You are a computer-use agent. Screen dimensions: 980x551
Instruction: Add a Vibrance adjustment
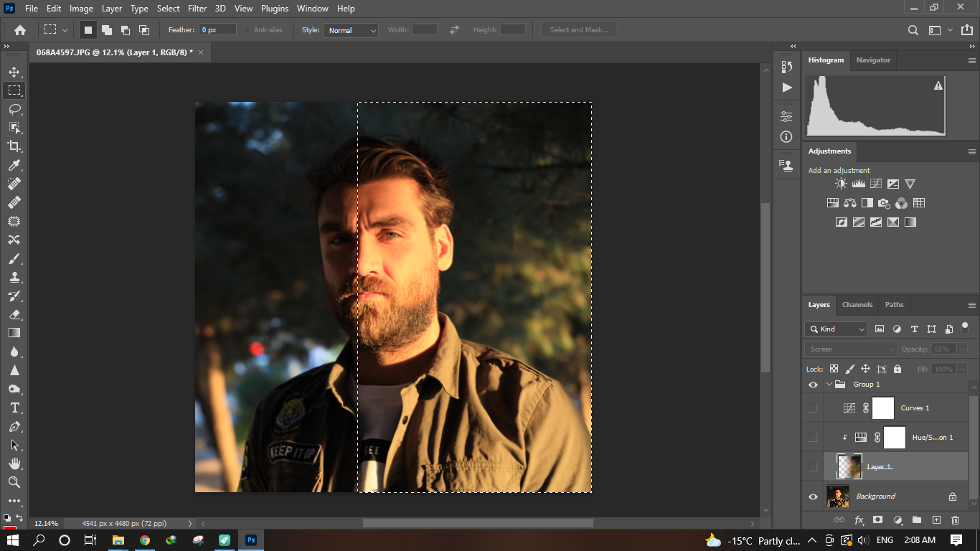[x=910, y=184]
